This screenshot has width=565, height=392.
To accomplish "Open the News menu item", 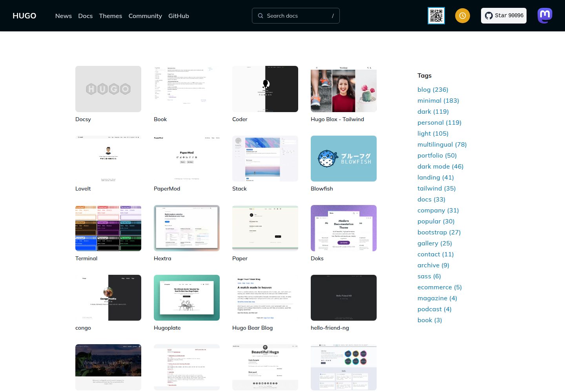I will tap(64, 16).
